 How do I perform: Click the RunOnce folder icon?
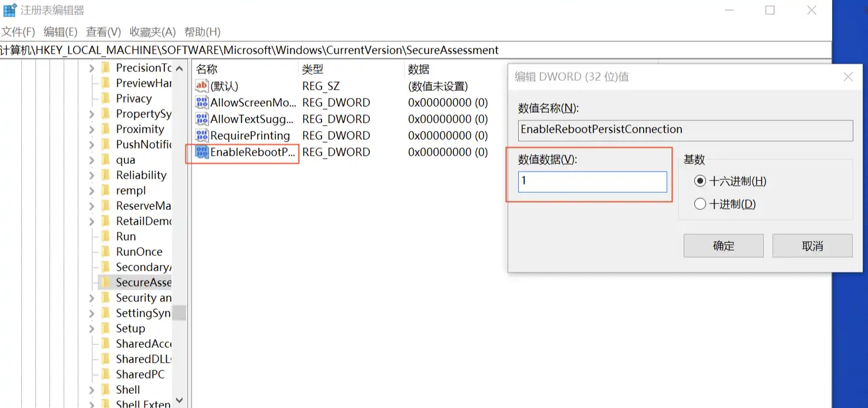(106, 252)
